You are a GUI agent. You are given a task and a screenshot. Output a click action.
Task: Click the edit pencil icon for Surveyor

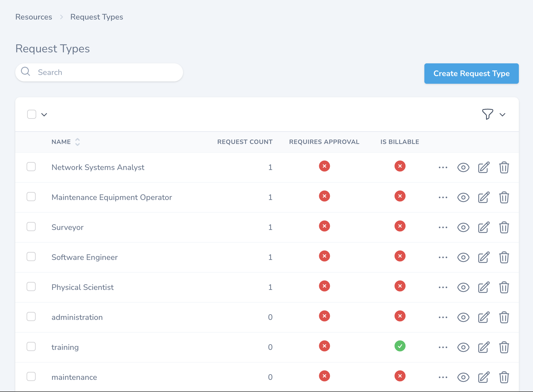point(483,227)
